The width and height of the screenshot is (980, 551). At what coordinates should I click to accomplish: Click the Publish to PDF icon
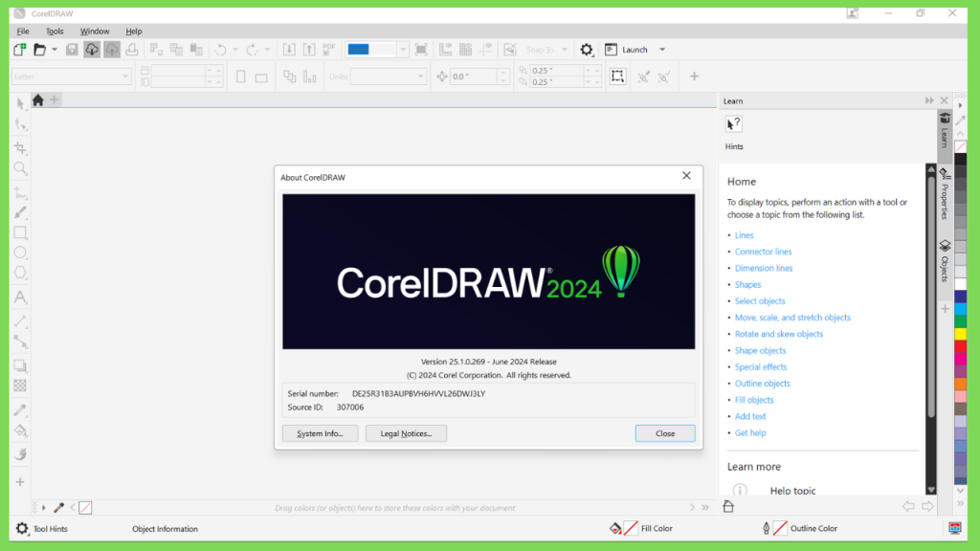329,50
